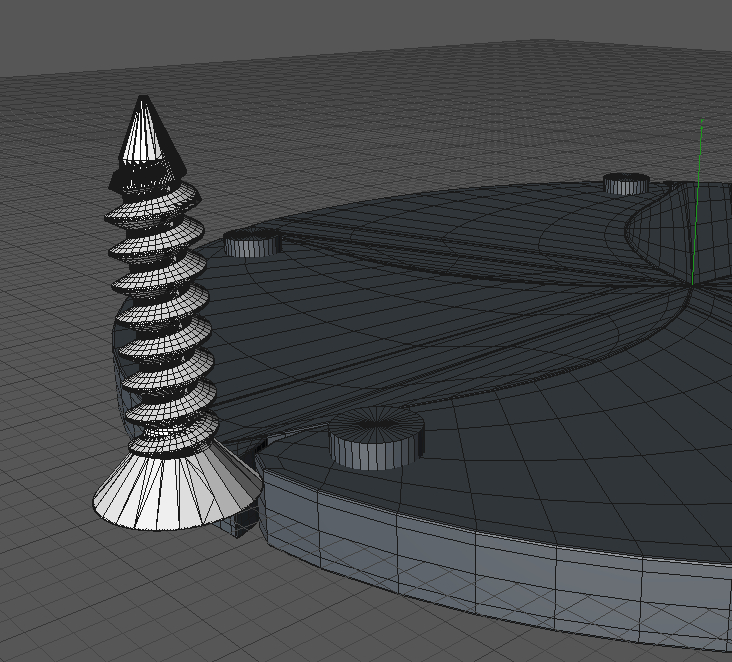This screenshot has height=662, width=732.
Task: Click the green Y axis line
Action: pyautogui.click(x=697, y=205)
